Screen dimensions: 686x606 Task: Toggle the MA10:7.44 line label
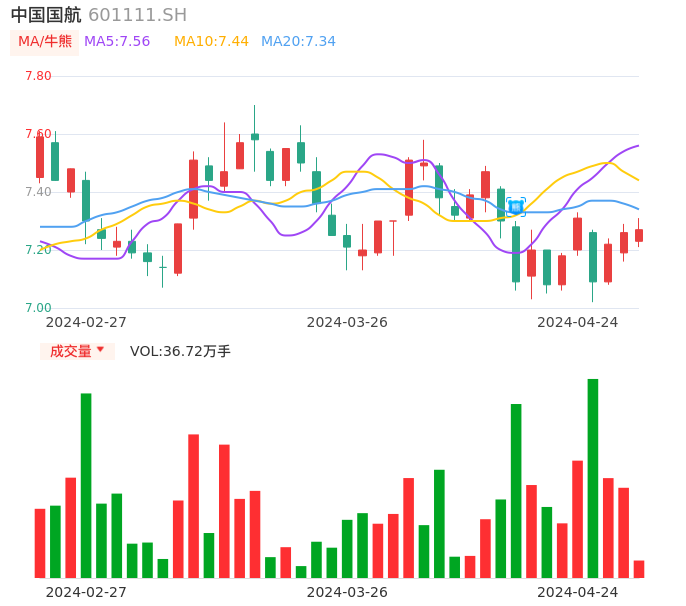click(x=211, y=42)
